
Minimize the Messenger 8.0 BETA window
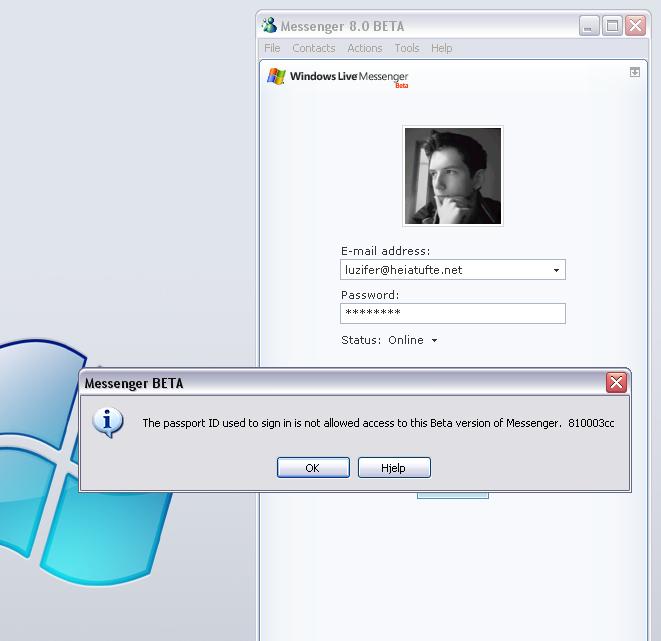click(589, 26)
